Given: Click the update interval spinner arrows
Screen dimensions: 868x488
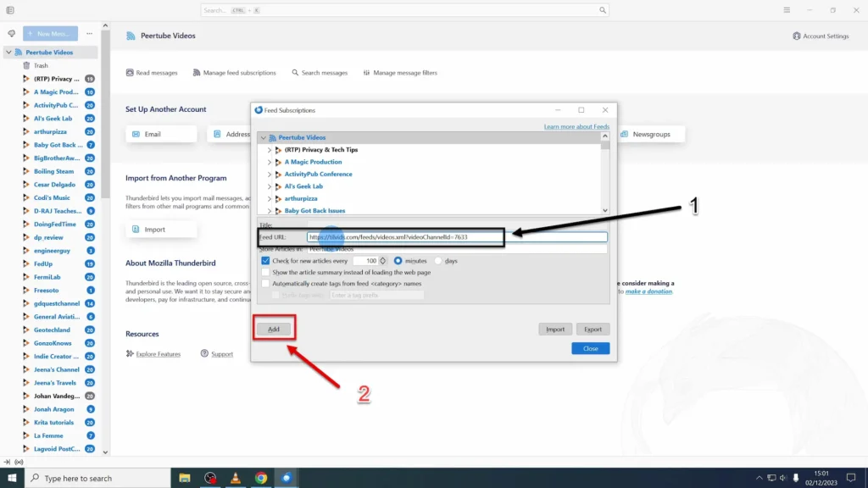Looking at the screenshot, I should [x=382, y=261].
